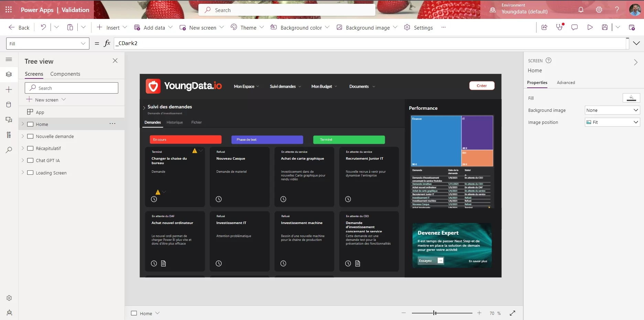Click the Publish icon
Viewport: 644px width, 320px height.
coord(632,27)
